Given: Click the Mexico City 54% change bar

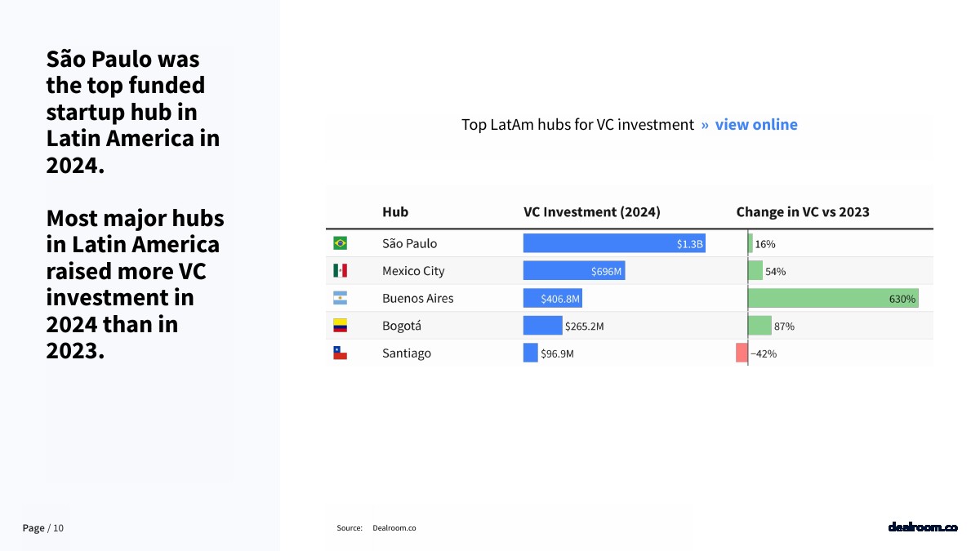Looking at the screenshot, I should [x=755, y=270].
